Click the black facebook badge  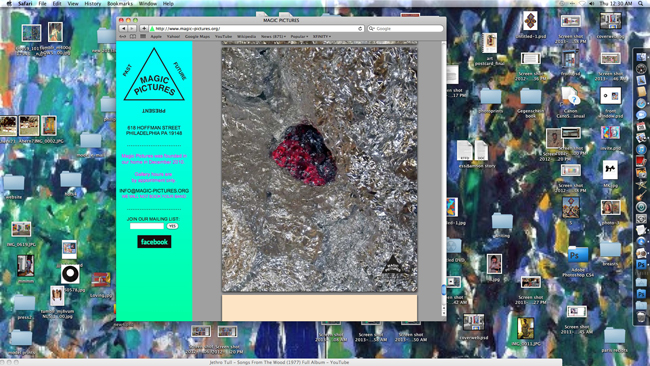coord(154,242)
